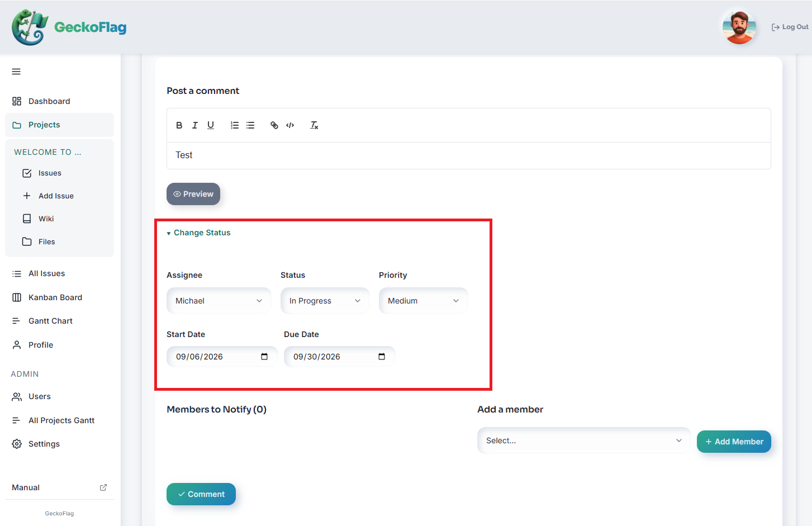Open the Status dropdown showing In Progress
The height and width of the screenshot is (526, 812).
click(325, 301)
